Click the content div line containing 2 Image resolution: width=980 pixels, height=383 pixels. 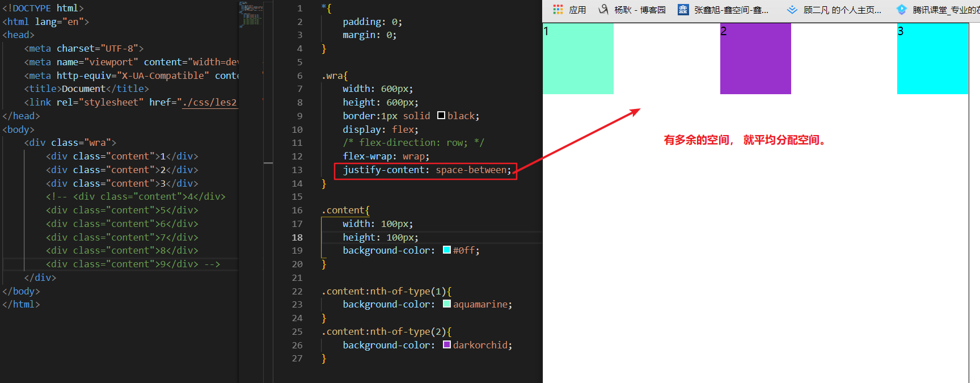(122, 170)
